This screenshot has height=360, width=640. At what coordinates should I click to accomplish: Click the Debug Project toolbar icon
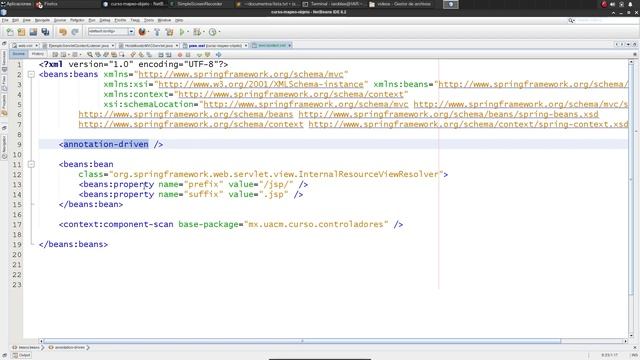(197, 32)
